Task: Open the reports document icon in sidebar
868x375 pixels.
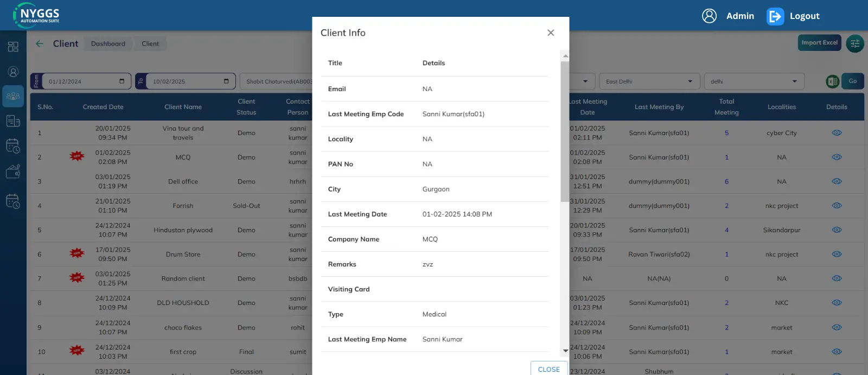Action: click(13, 121)
